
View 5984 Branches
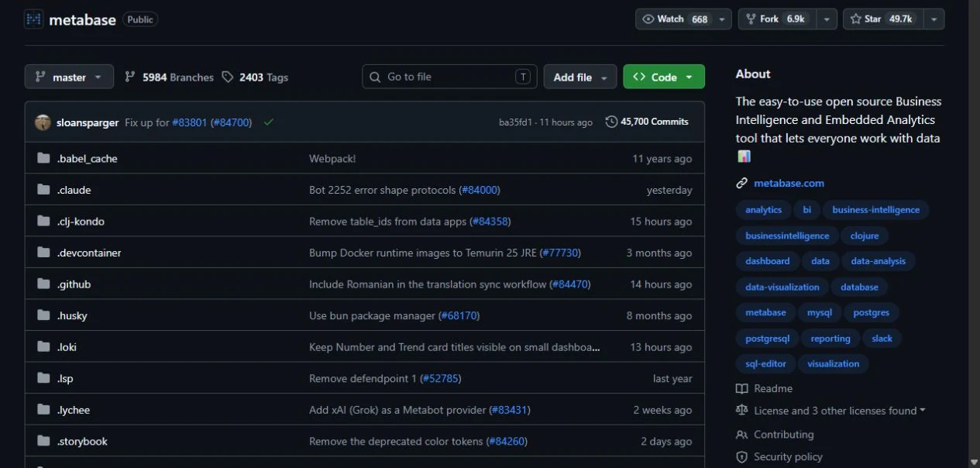point(169,77)
